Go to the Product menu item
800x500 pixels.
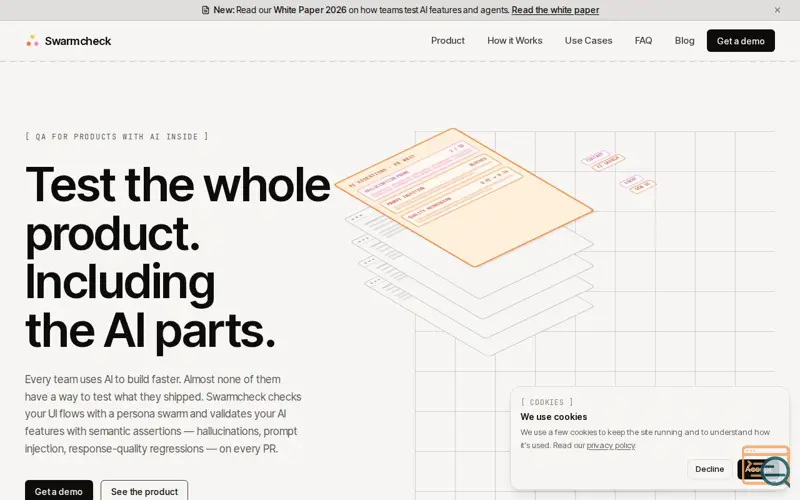tap(447, 41)
